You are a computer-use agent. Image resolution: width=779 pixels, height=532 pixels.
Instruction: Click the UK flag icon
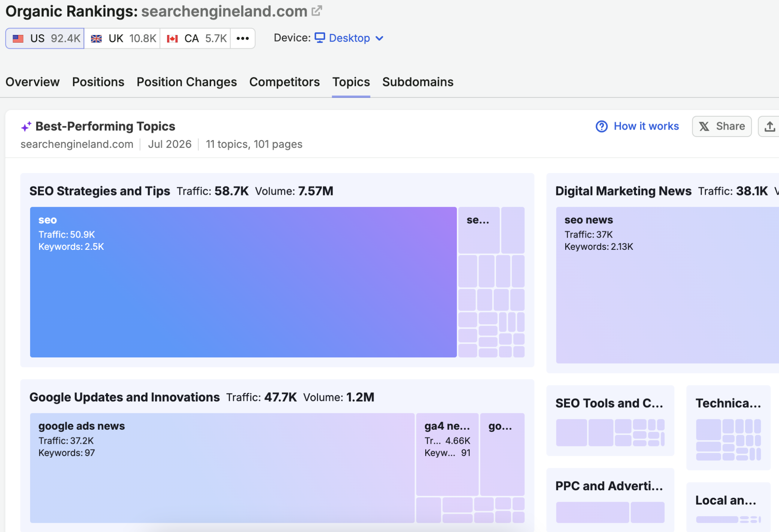pos(96,38)
